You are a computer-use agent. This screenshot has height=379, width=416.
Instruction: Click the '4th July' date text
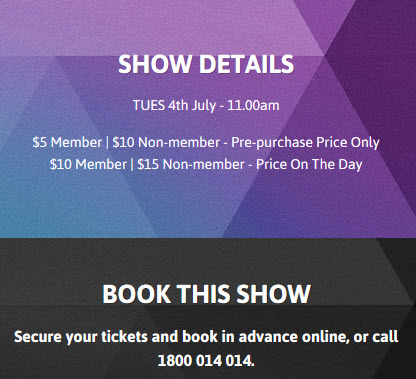pos(192,106)
